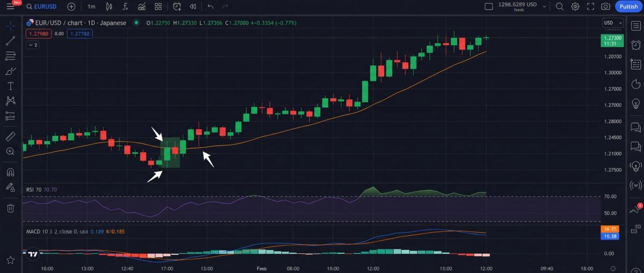Image resolution: width=644 pixels, height=273 pixels.
Task: Click the 09:40 time axis label
Action: click(547, 268)
